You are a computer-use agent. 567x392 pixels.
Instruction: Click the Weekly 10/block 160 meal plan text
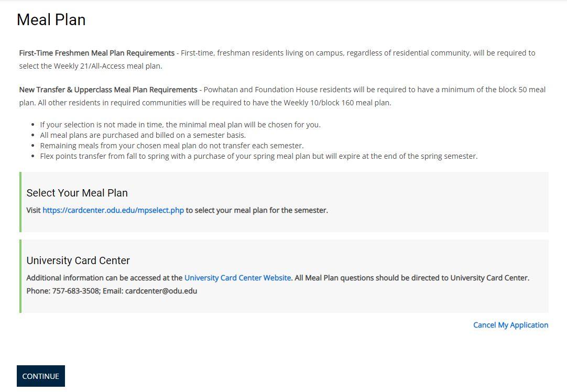point(337,103)
